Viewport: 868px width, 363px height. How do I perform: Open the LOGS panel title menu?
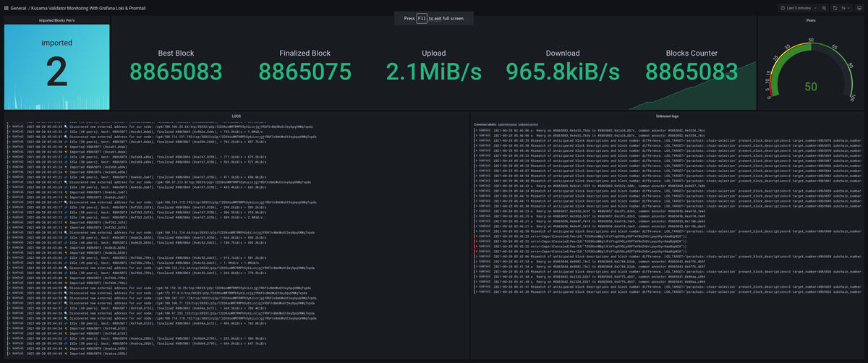[x=236, y=116]
